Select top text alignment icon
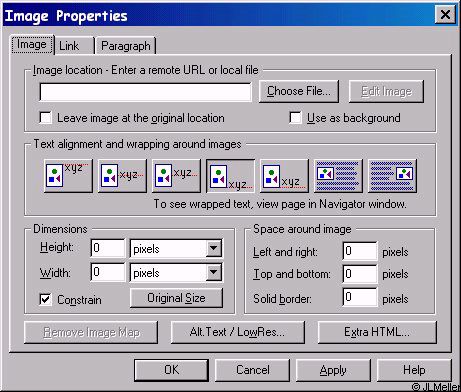Screen dimensions: 461x392 click(x=68, y=176)
